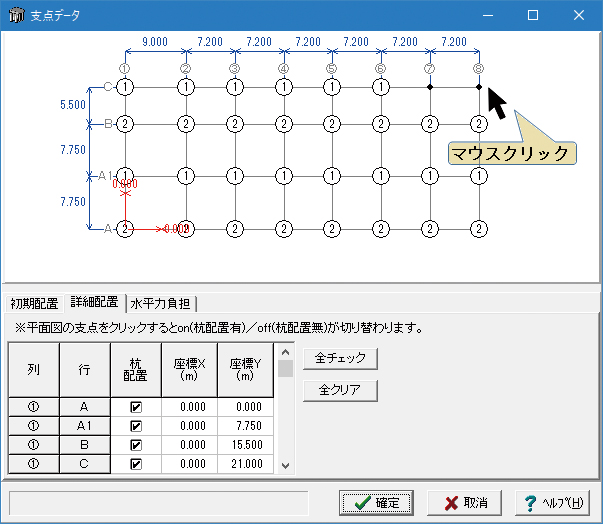This screenshot has width=603, height=524.
Task: Toggle pile support at column 2 row A1
Action: point(186,176)
